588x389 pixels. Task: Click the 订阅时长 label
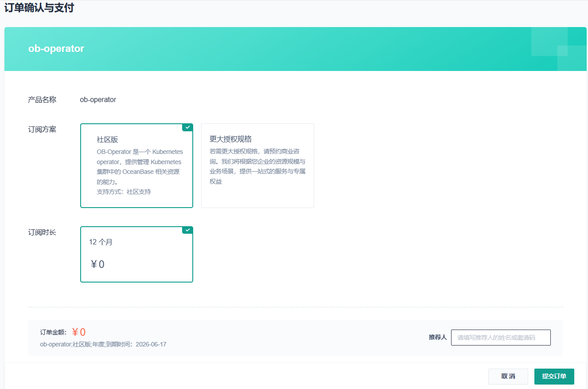tap(42, 232)
